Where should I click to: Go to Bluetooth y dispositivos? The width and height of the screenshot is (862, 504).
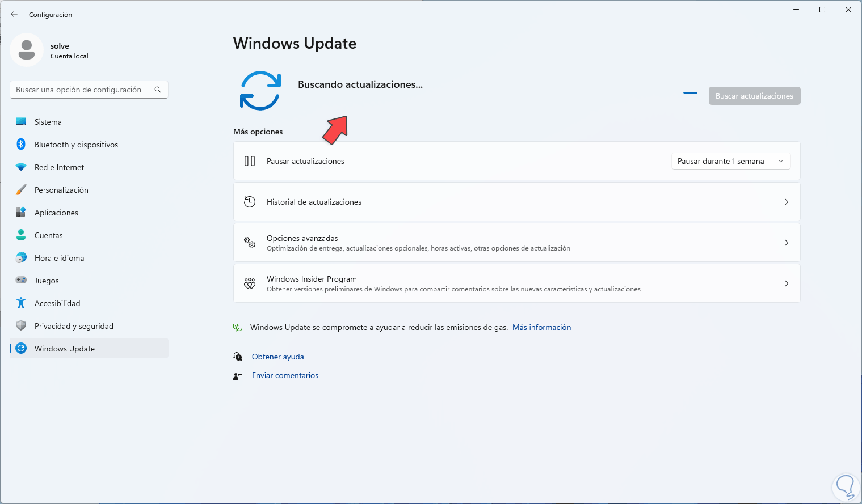pyautogui.click(x=89, y=145)
